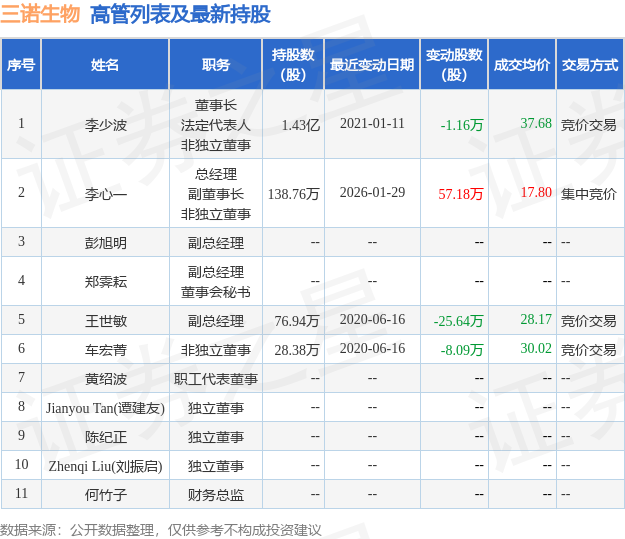
Task: Click 王世敏's 竞价交易 trade method
Action: (588, 321)
